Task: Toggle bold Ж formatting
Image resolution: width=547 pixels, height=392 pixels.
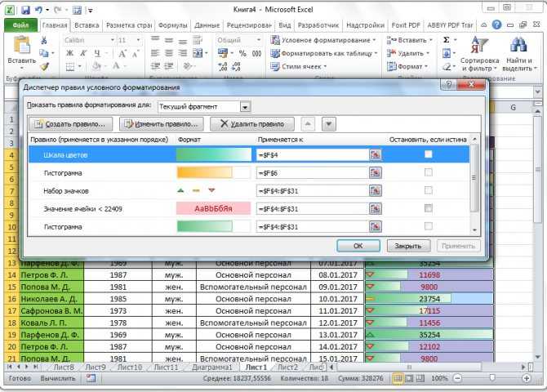Action: point(69,53)
